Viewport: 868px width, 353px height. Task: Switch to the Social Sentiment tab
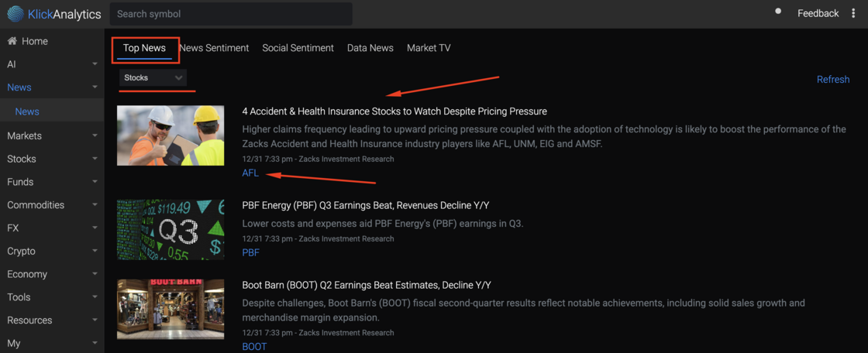[x=298, y=48]
